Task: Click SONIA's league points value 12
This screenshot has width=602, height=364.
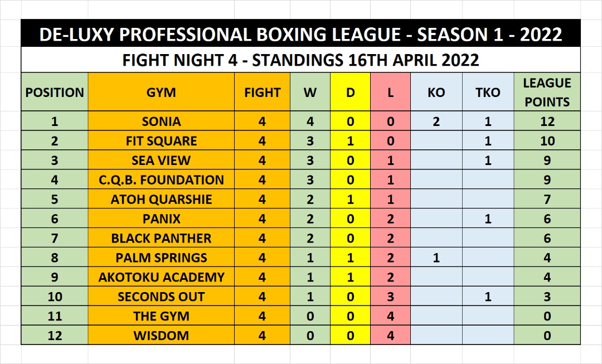Action: [547, 122]
